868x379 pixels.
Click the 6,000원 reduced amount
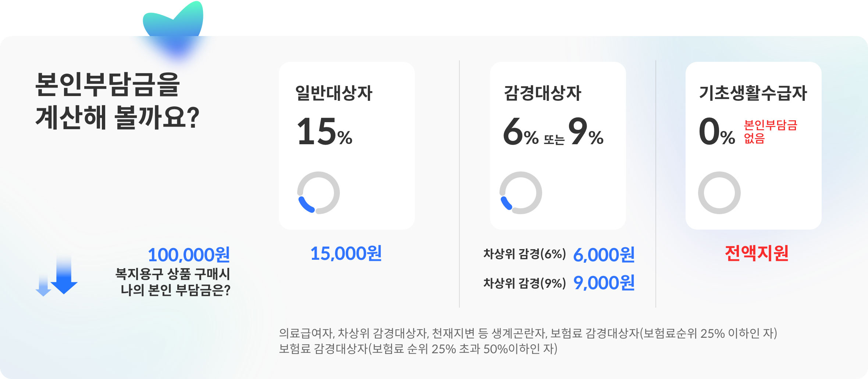click(x=604, y=255)
